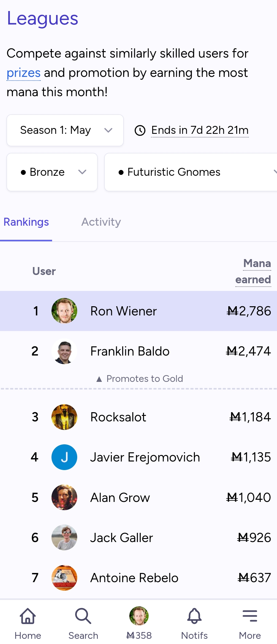Expand the Season 1: May dropdown

tap(65, 130)
